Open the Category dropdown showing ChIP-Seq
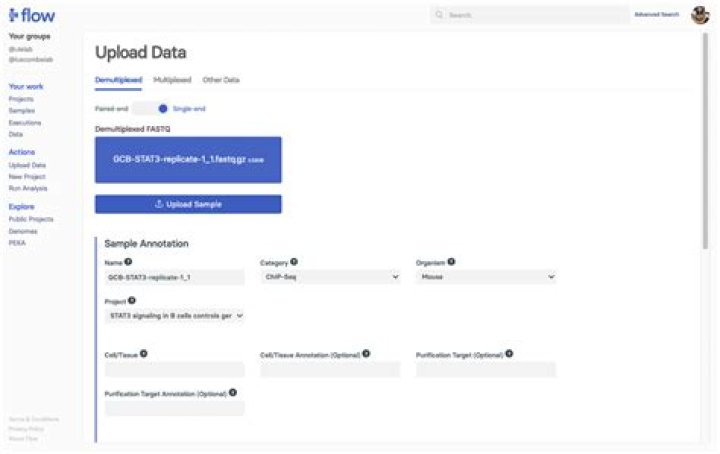The height and width of the screenshot is (454, 720). coord(329,277)
